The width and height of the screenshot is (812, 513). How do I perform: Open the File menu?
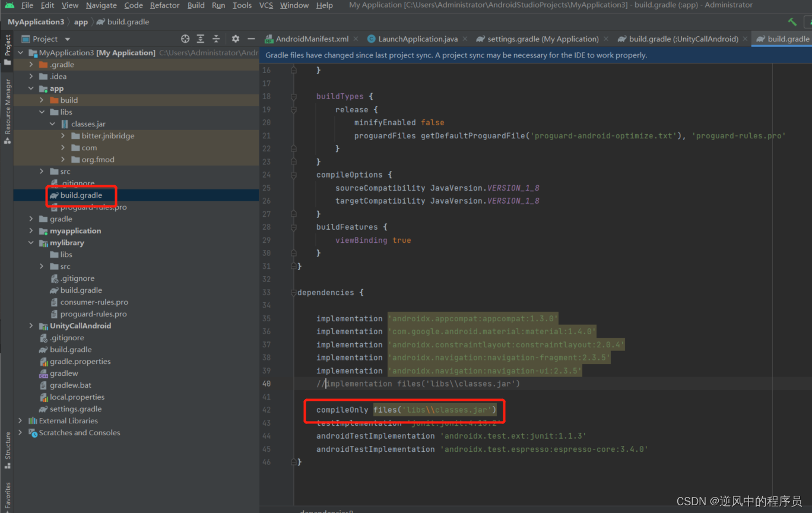coord(27,5)
